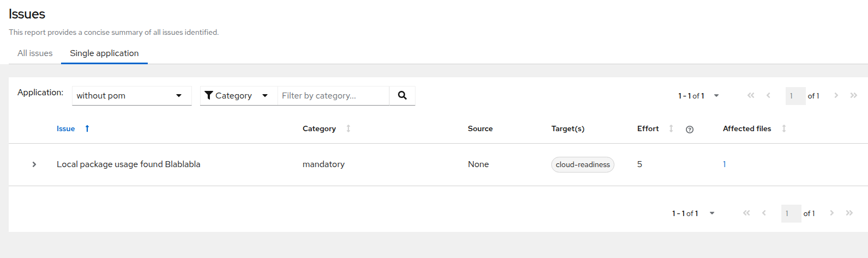Click the search magnifier icon button

402,96
